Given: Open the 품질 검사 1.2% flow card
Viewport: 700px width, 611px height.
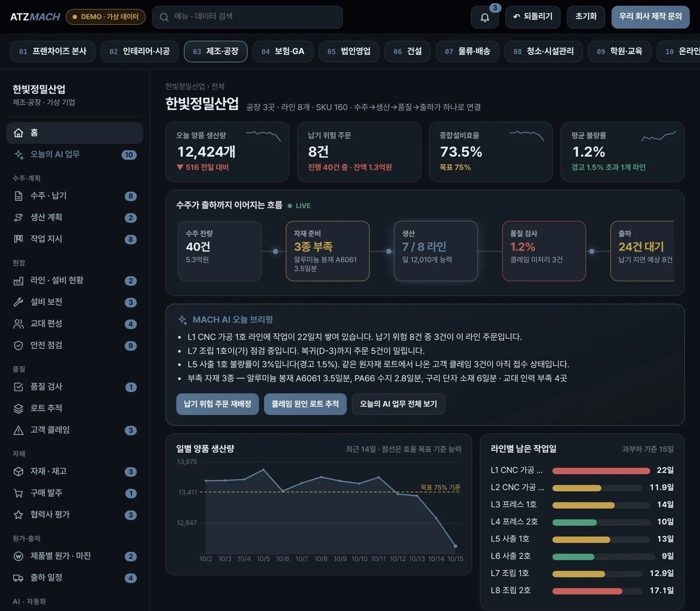Looking at the screenshot, I should [544, 251].
